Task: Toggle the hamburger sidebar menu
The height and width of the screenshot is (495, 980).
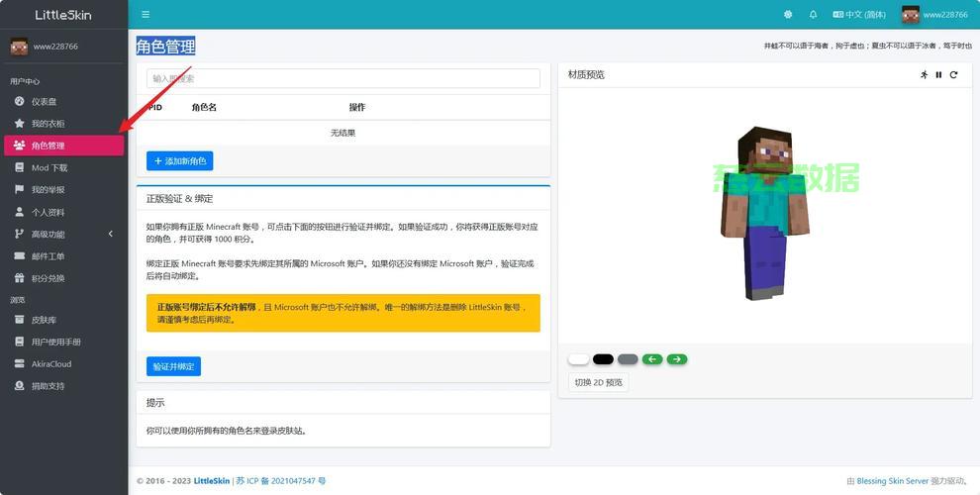Action: (x=146, y=15)
